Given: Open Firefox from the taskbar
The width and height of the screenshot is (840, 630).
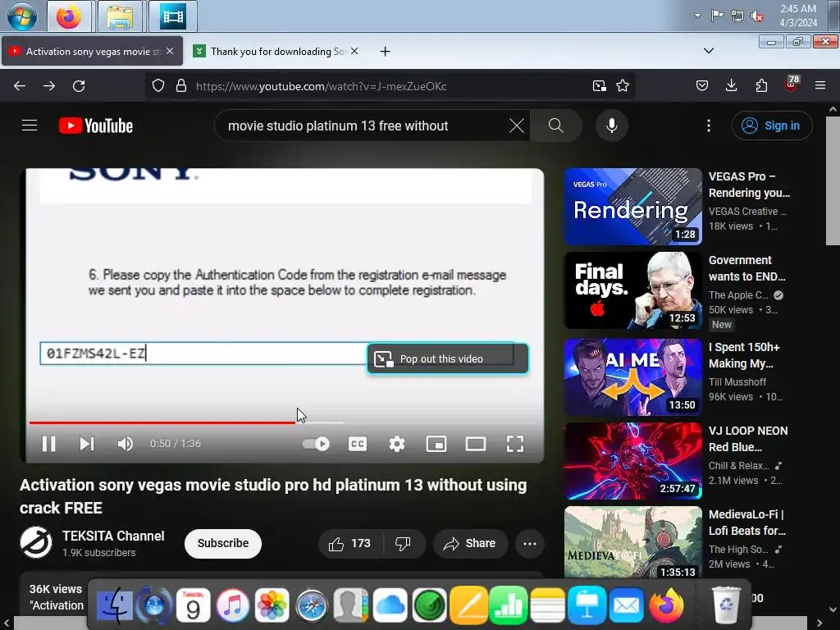Looking at the screenshot, I should pyautogui.click(x=69, y=16).
